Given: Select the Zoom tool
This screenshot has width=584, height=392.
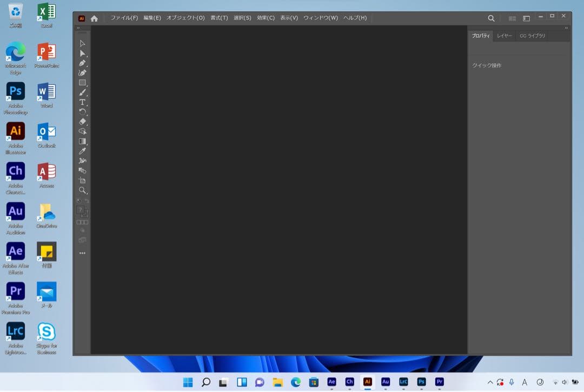Looking at the screenshot, I should tap(83, 191).
